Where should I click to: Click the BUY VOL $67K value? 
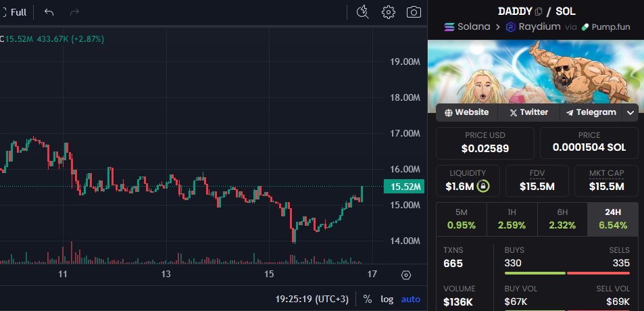(x=516, y=302)
